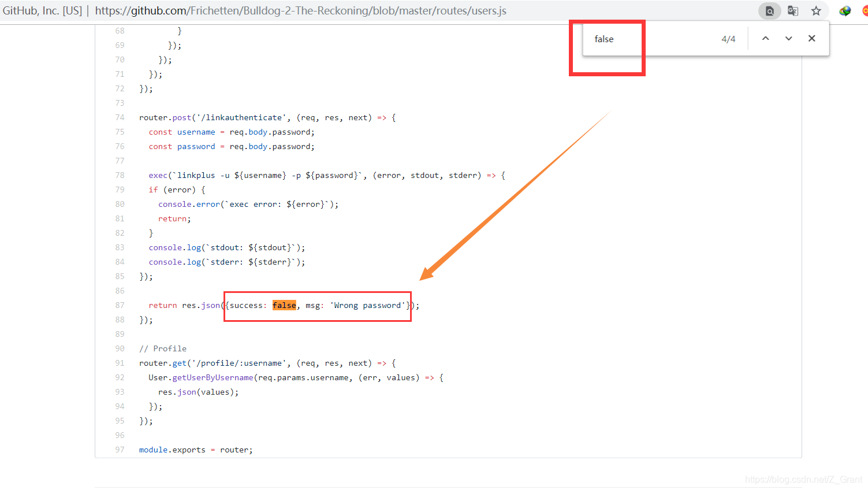Click the '4/4' match counter
The height and width of the screenshot is (490, 868).
tap(728, 39)
